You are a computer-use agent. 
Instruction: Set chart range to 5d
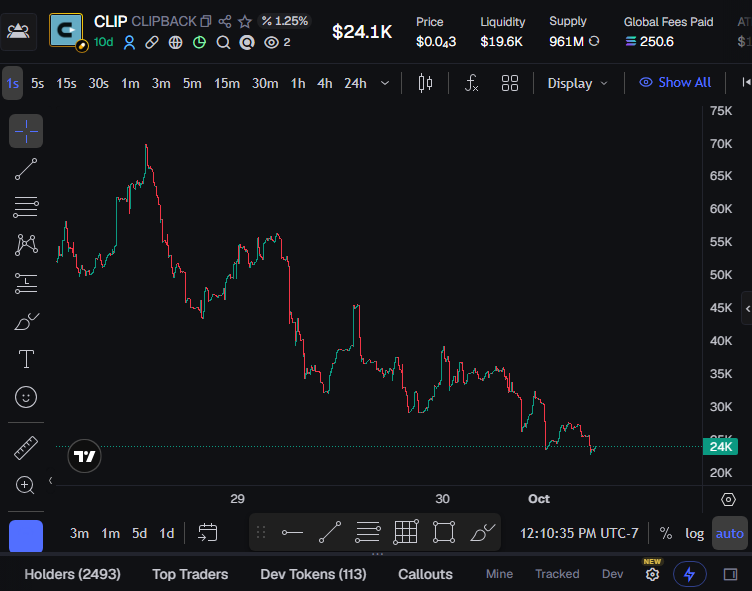[139, 533]
